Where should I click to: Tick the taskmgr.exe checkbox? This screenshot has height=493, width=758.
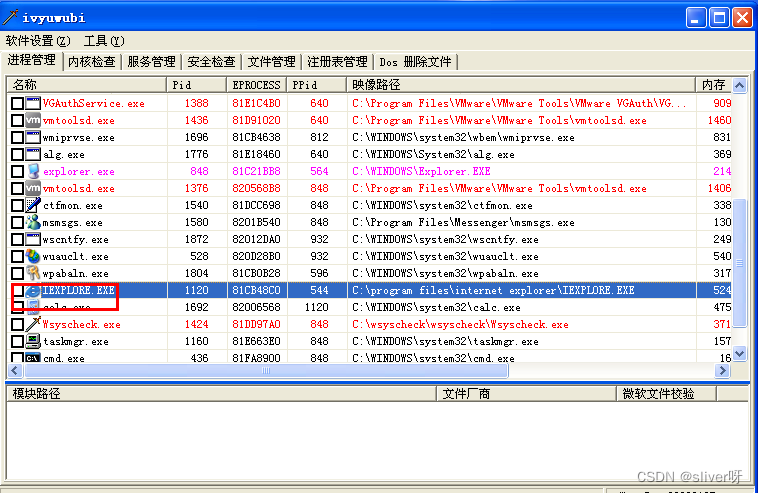(17, 341)
